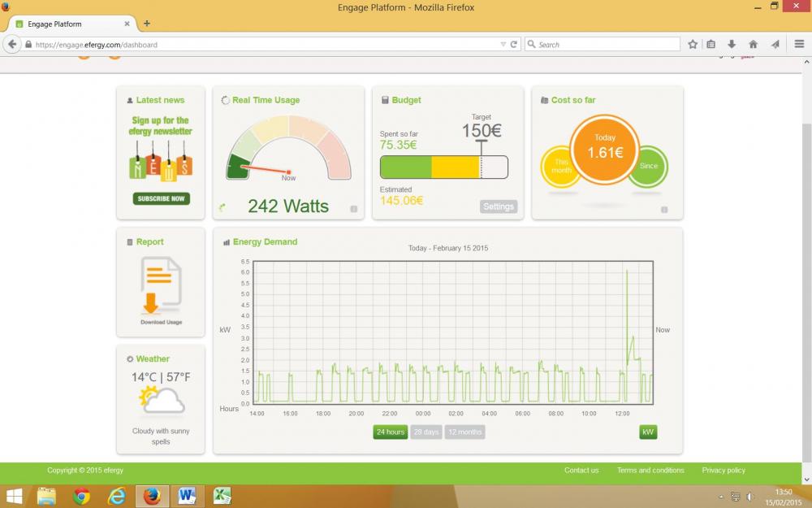
Task: Select the Today 1.61€ cost bubble
Action: point(604,149)
